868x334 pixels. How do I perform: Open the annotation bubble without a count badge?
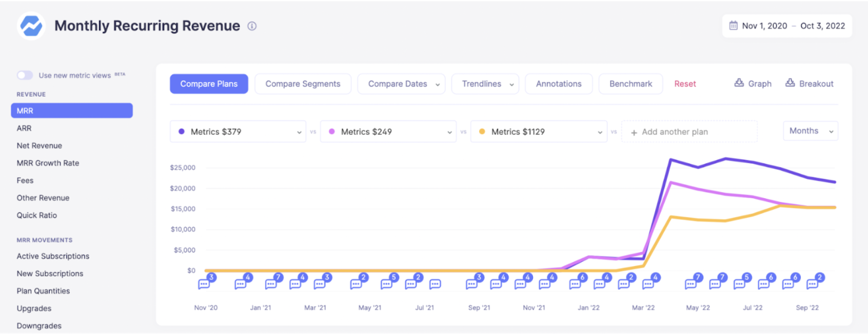435,284
